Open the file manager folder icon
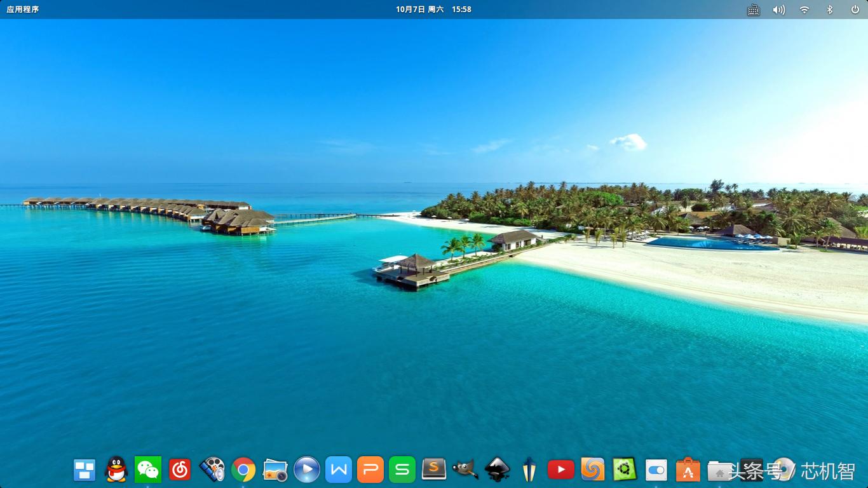868x488 pixels. pyautogui.click(x=720, y=470)
